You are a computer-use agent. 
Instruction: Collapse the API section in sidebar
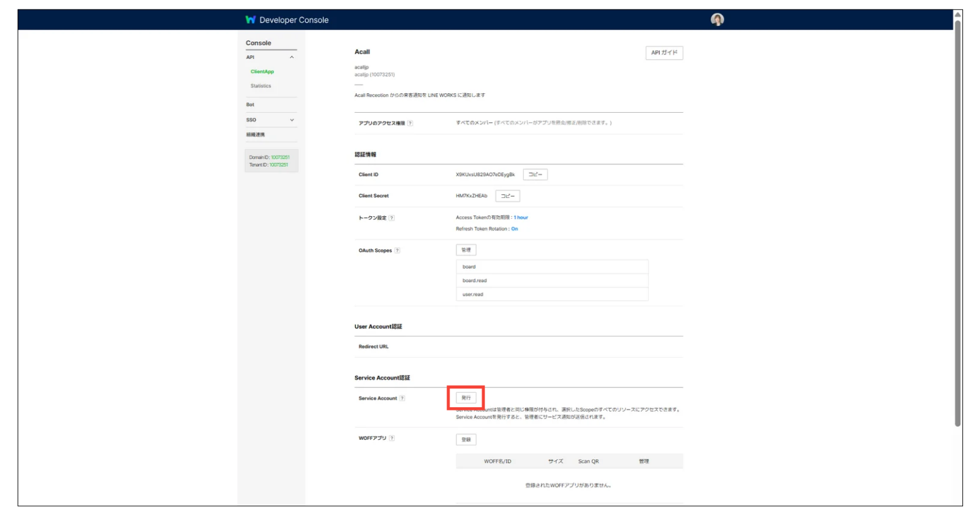[x=292, y=58]
